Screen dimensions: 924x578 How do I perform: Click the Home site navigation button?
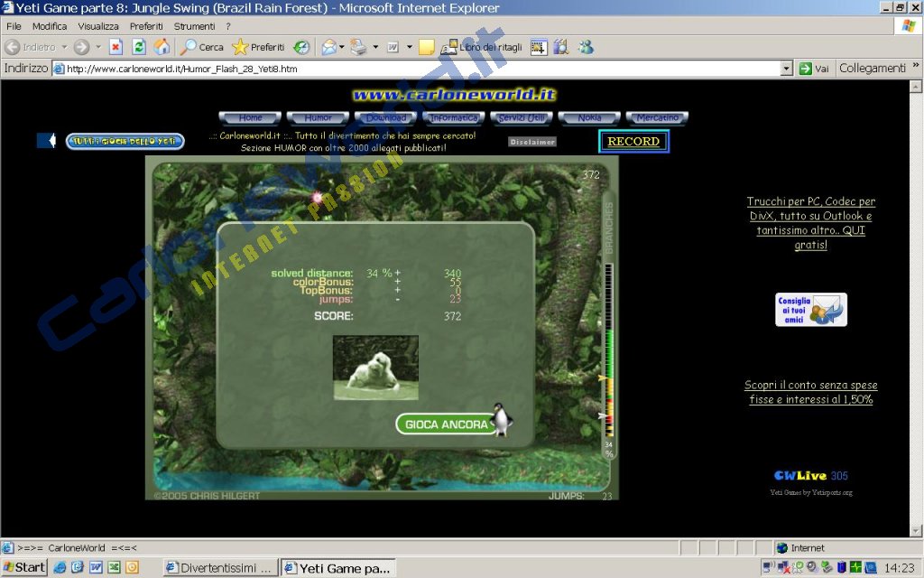(x=250, y=118)
